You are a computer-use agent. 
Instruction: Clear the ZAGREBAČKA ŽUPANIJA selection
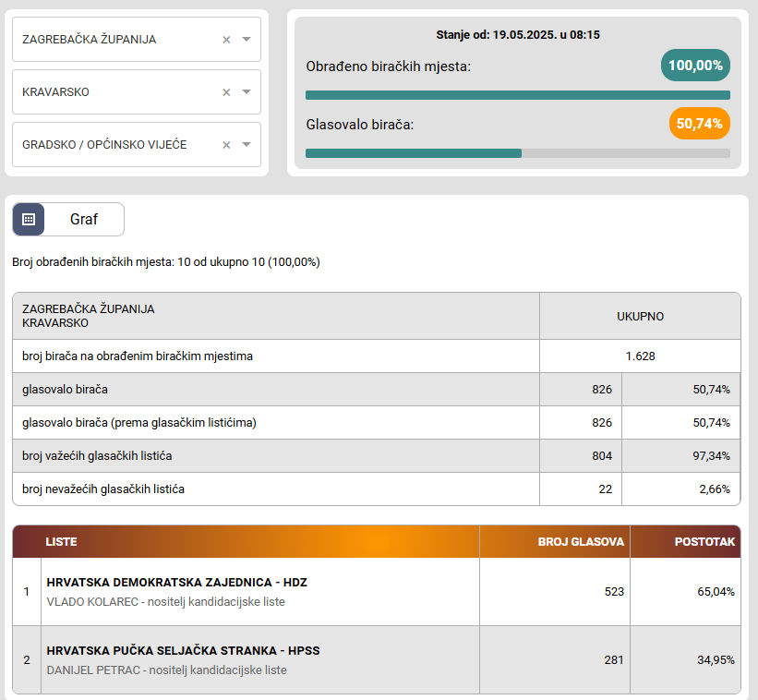click(226, 40)
